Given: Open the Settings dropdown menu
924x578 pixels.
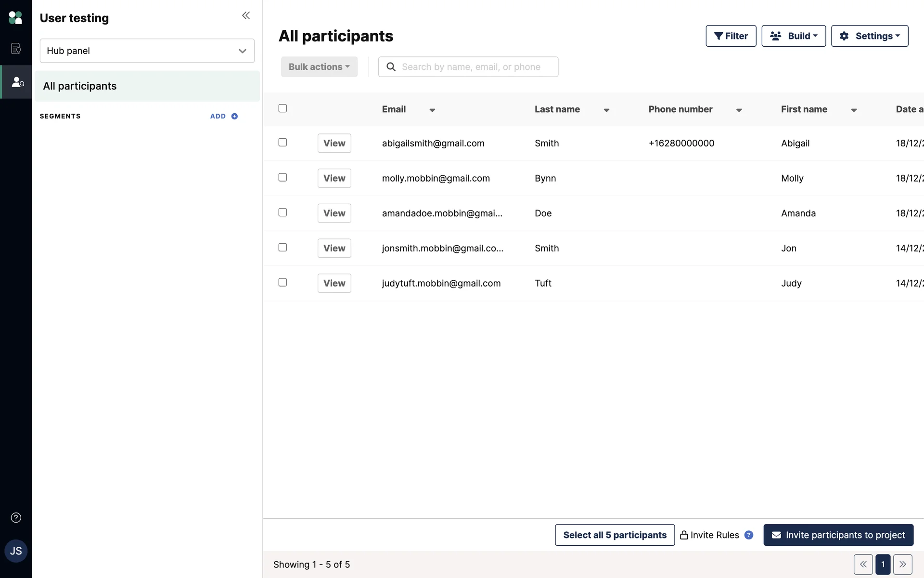Looking at the screenshot, I should [870, 36].
